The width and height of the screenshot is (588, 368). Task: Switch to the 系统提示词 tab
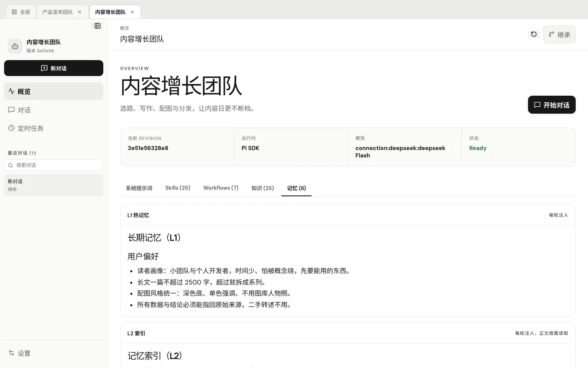click(139, 188)
